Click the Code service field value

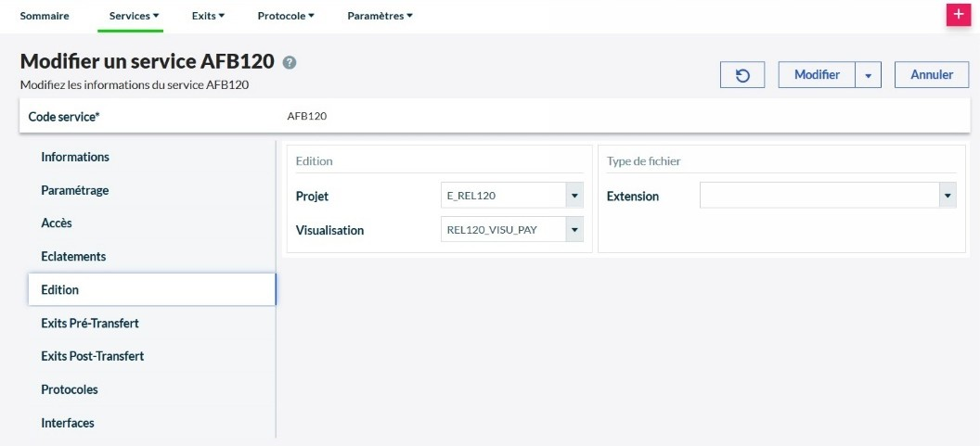tap(307, 117)
